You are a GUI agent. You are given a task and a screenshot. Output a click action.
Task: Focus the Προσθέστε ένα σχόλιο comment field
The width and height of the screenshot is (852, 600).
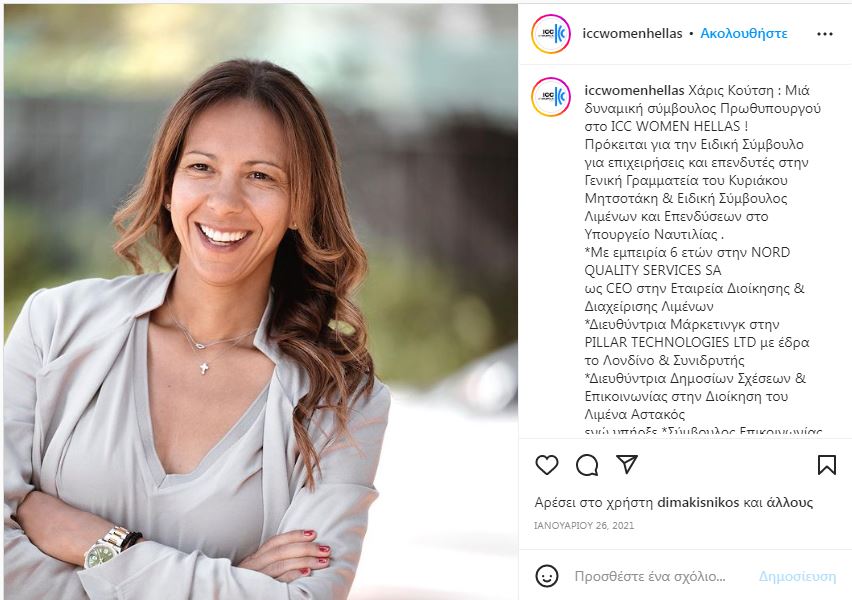650,576
